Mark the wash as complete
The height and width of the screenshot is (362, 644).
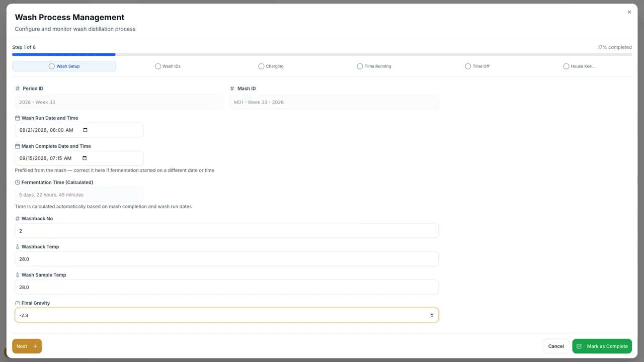tap(602, 346)
